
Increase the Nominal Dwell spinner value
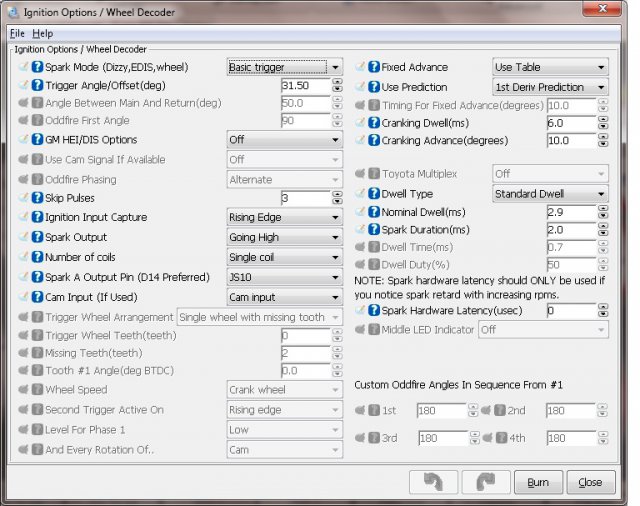click(603, 208)
